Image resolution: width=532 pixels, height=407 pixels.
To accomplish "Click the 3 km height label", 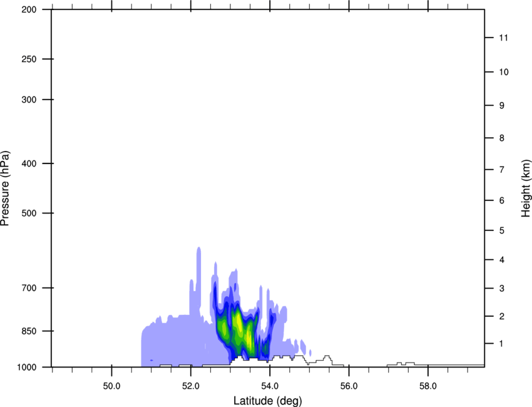I will [x=502, y=289].
